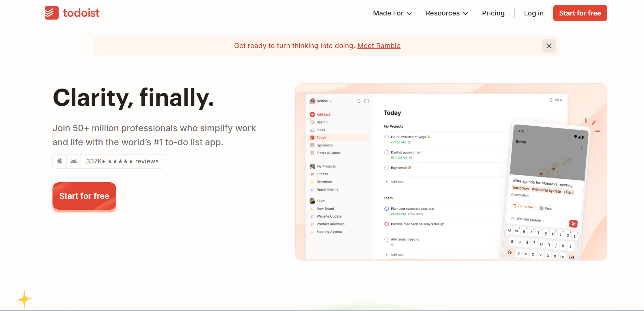Viewport: 644px width, 311px height.
Task: Tick the All-hands meeting checkbox
Action: [x=386, y=240]
